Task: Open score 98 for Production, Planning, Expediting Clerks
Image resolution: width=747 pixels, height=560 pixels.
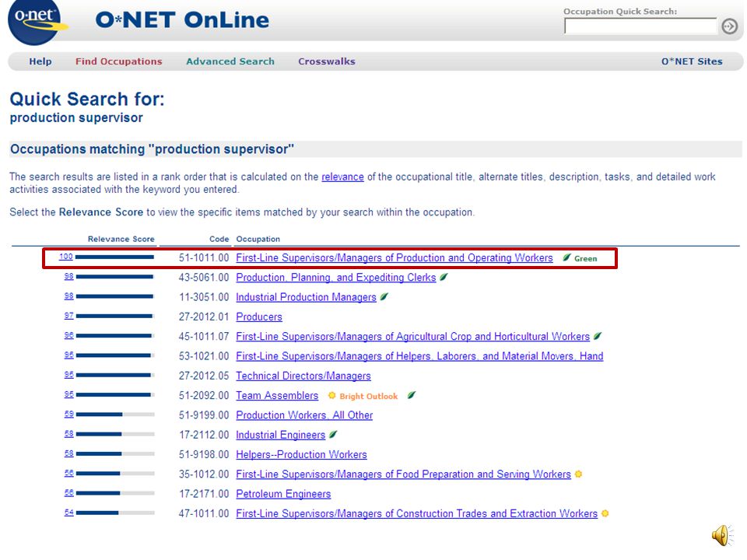Action: (69, 276)
